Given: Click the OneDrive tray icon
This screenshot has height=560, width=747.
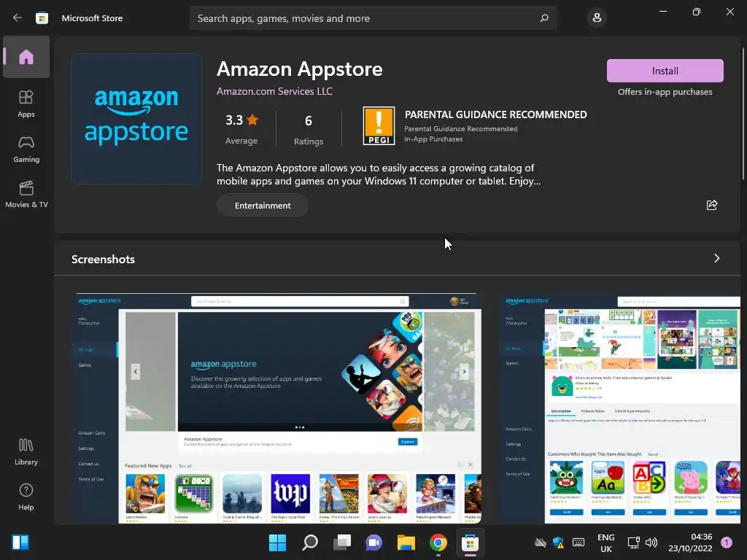Looking at the screenshot, I should (541, 542).
